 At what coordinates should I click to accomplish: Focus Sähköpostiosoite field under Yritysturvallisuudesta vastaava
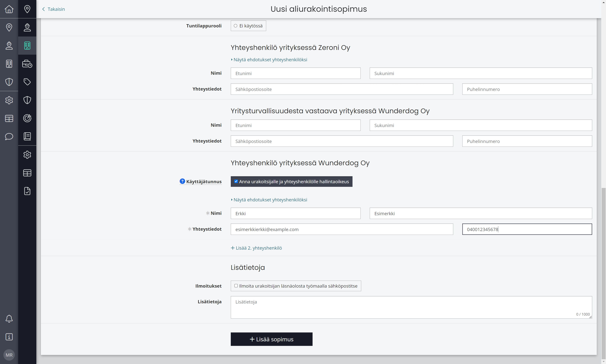[342, 141]
